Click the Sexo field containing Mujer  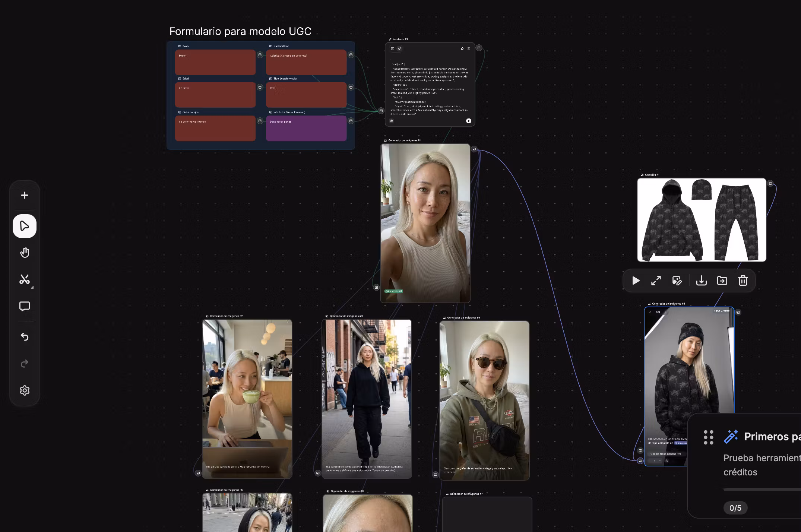coord(215,62)
